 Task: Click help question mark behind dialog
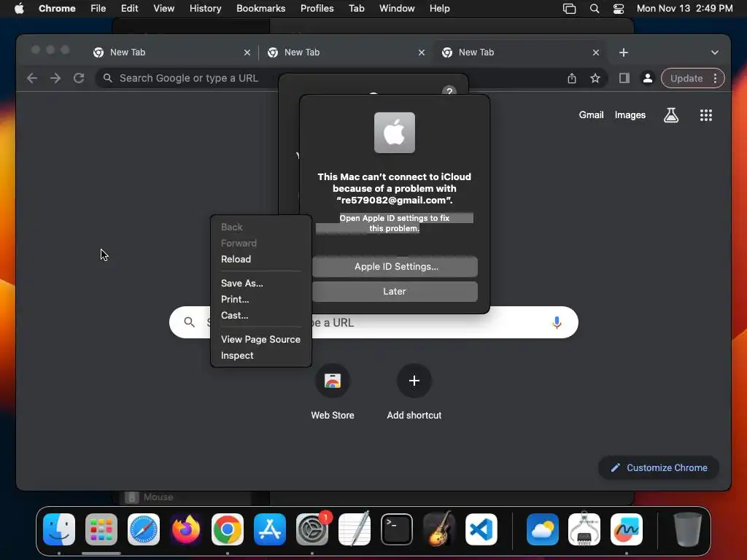click(449, 90)
